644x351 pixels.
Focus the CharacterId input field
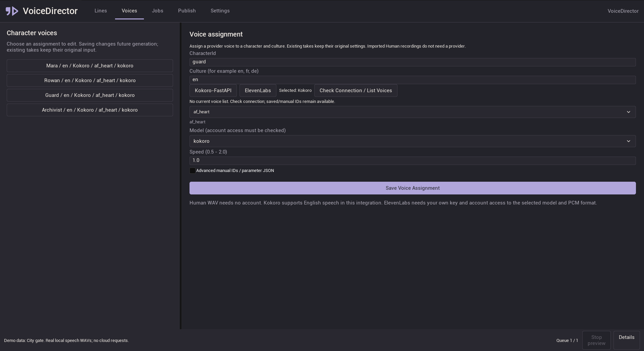[x=413, y=62]
